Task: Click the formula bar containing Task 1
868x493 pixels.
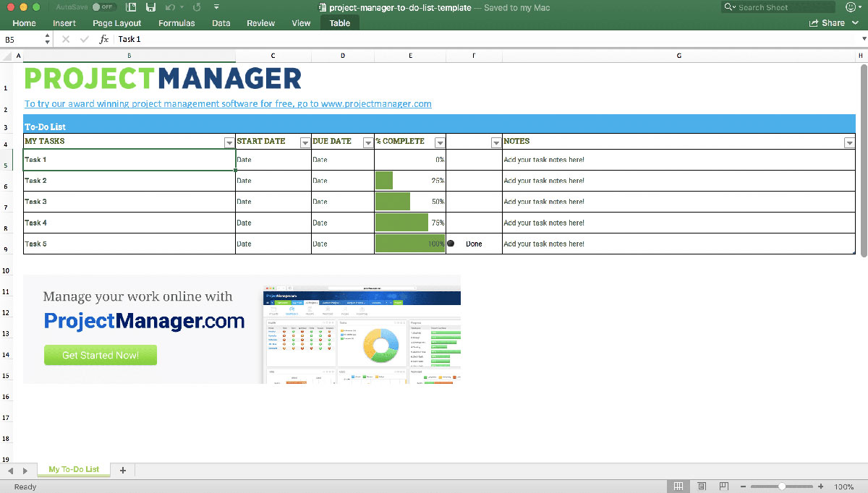Action: click(x=483, y=39)
